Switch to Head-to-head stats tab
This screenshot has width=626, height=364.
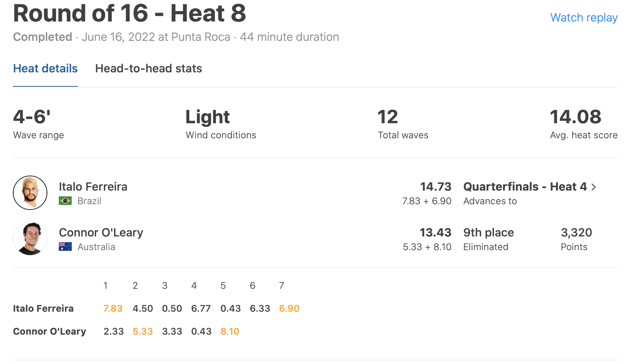point(148,68)
